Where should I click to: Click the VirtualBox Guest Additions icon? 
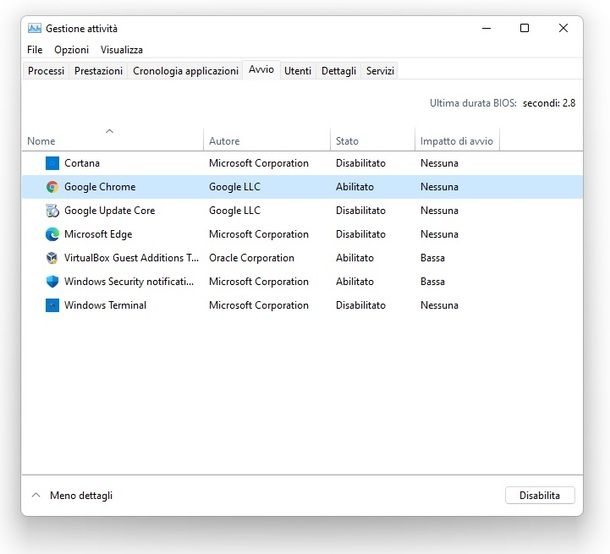pos(52,258)
